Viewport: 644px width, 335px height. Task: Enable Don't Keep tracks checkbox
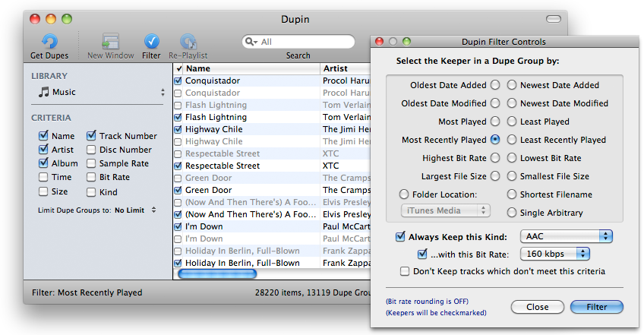tap(405, 271)
